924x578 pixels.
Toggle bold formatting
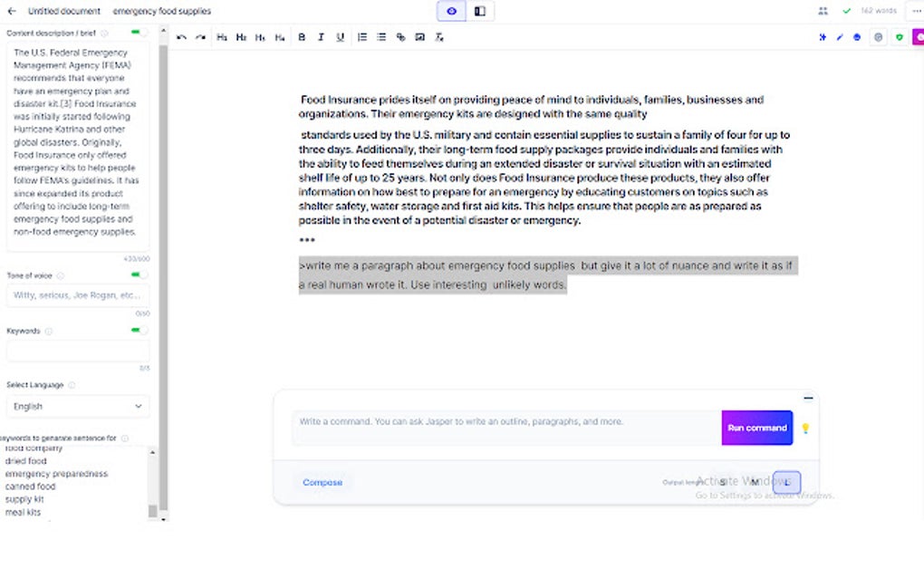303,37
